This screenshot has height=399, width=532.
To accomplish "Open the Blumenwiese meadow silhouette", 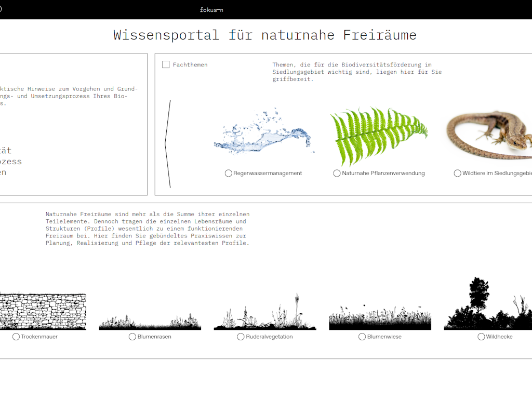I will click(x=380, y=317).
